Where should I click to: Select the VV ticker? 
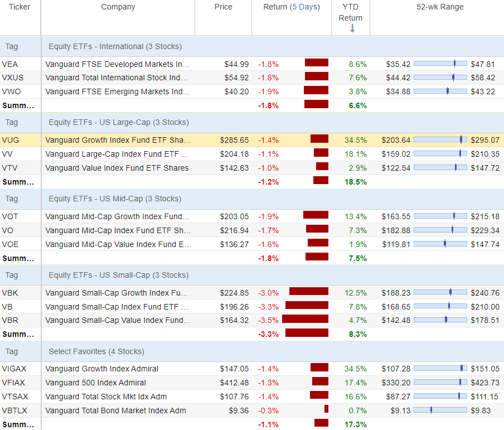(x=7, y=154)
